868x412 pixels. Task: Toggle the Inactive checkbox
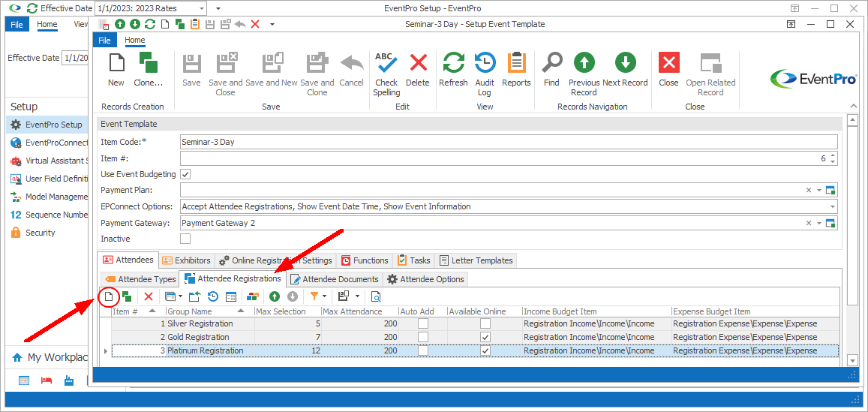[x=185, y=239]
